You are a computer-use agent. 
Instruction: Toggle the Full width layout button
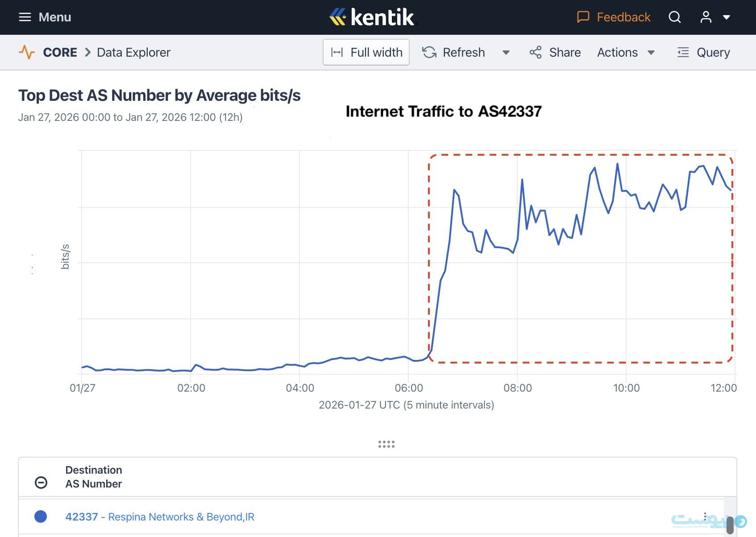click(366, 52)
